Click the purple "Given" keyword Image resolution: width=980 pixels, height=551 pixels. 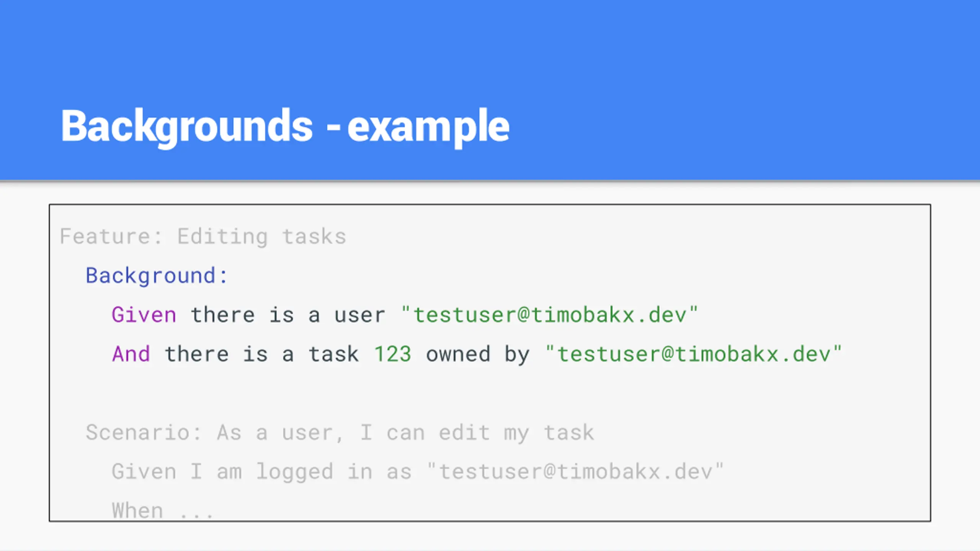144,315
